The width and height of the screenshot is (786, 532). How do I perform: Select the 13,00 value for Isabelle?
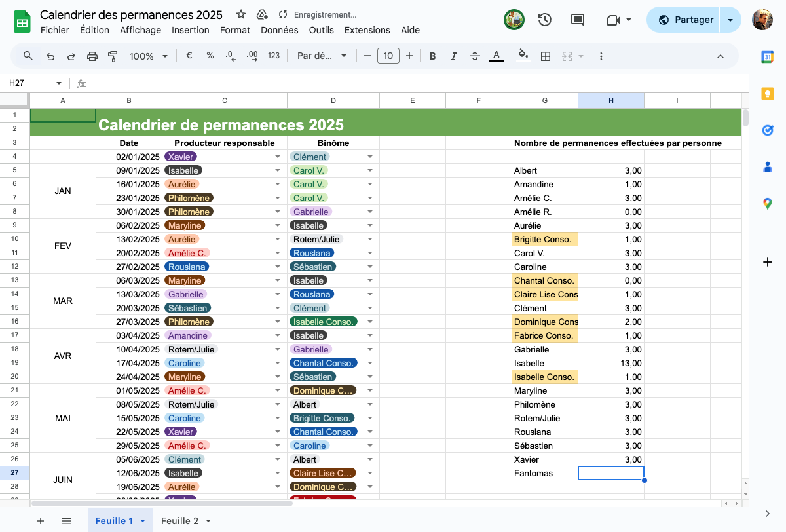tap(611, 363)
